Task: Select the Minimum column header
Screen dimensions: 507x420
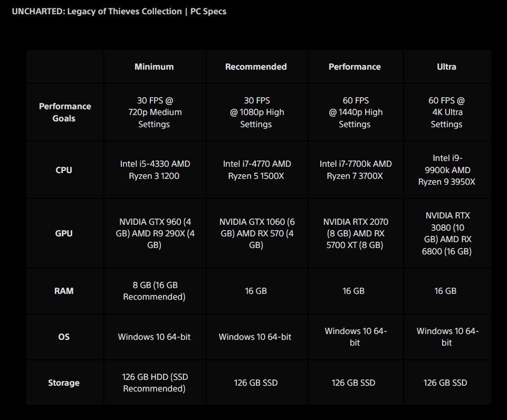Action: (x=154, y=67)
